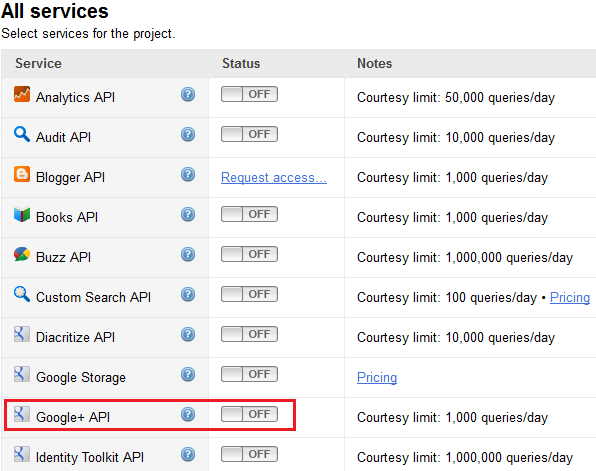The image size is (596, 471).
Task: Select the Books API service name
Action: point(67,217)
